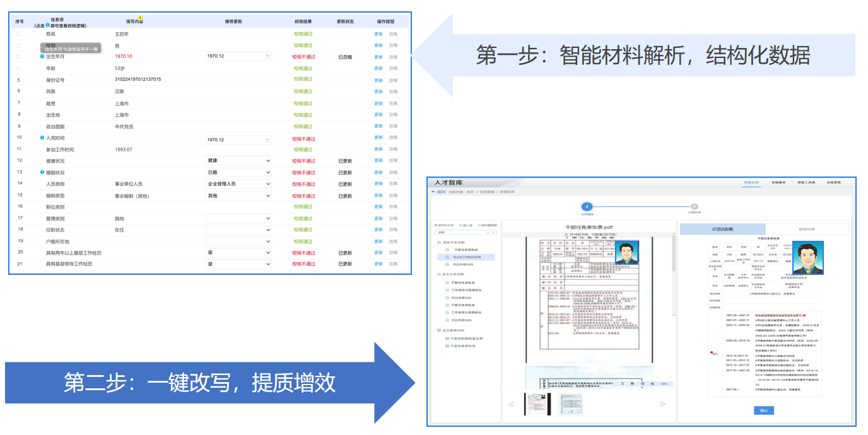Click 更新 link in the 健康状况 row
This screenshot has height=435, width=868.
pyautogui.click(x=378, y=161)
